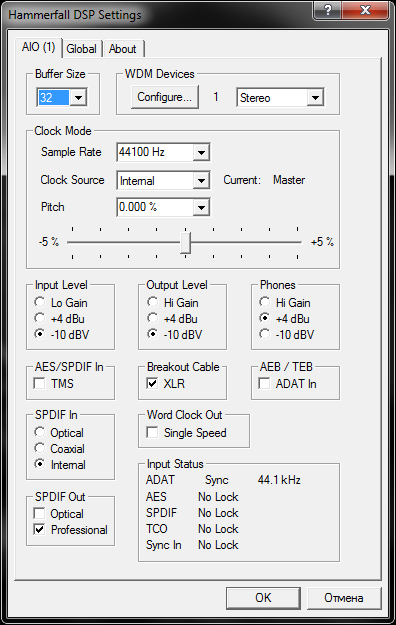Image resolution: width=396 pixels, height=625 pixels.
Task: Click the Отмена cancel button
Action: 344,598
